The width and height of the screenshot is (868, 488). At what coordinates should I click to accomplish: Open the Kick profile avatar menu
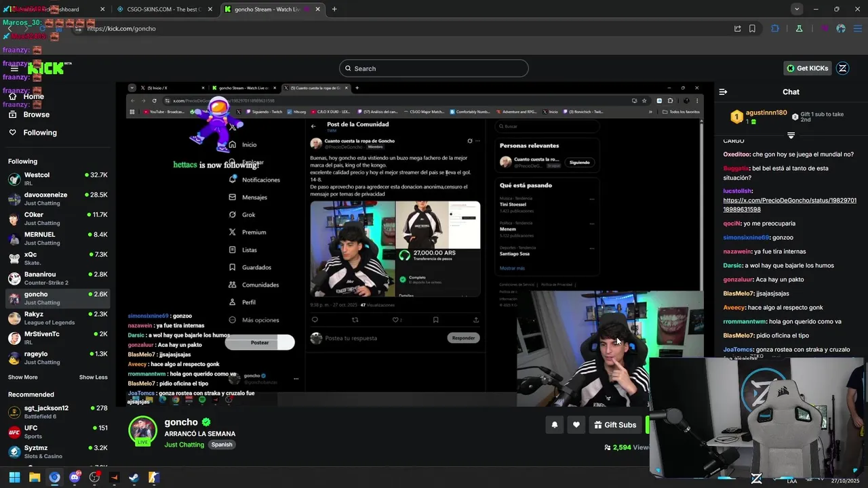843,68
